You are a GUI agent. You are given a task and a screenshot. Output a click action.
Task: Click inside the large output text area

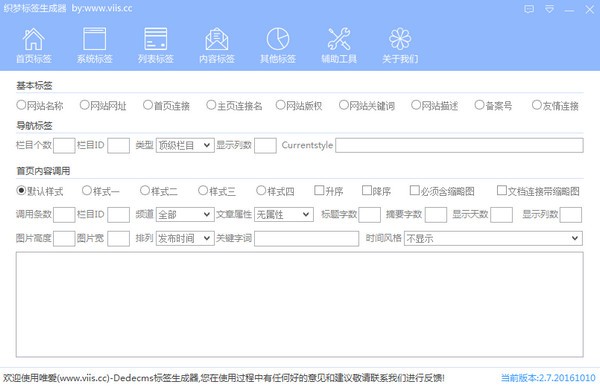pos(300,305)
